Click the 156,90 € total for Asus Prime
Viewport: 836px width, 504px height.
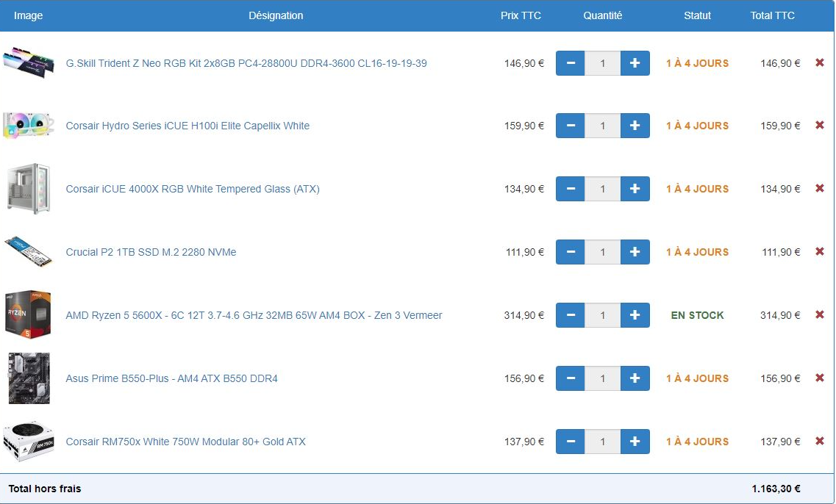(781, 378)
